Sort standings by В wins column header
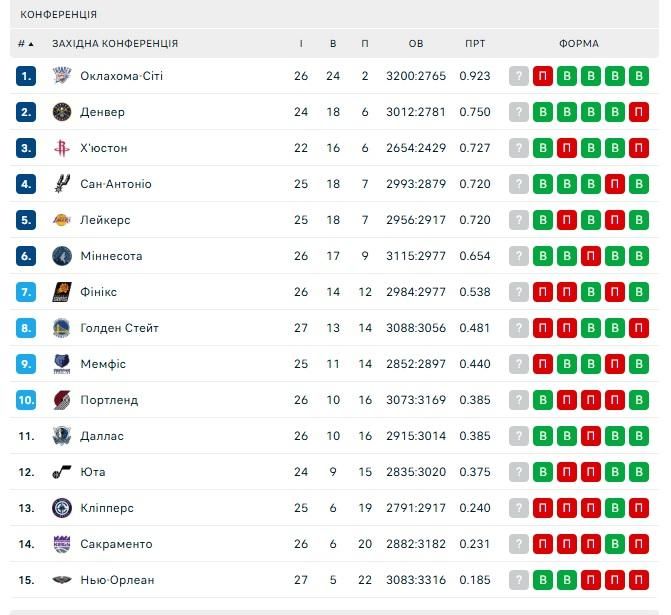Screen dimensions: 671x615 [333, 44]
